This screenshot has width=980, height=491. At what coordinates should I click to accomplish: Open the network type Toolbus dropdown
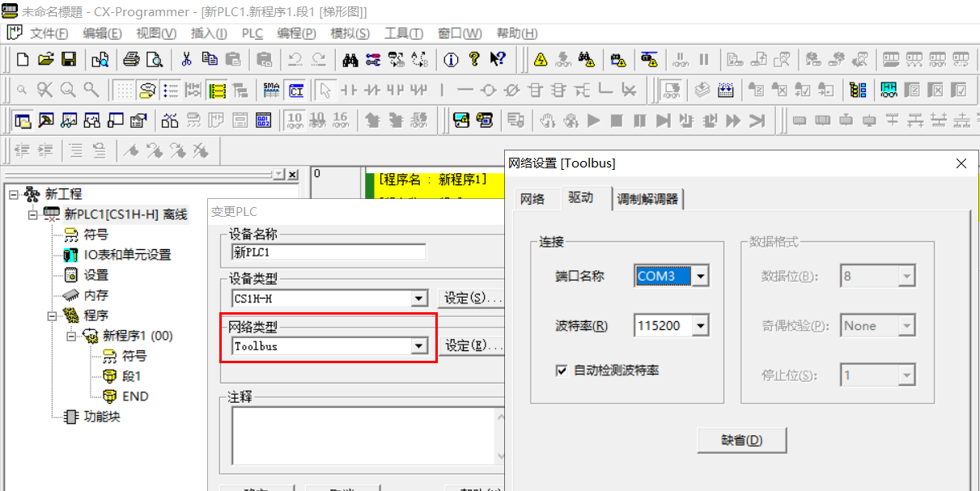pos(419,346)
